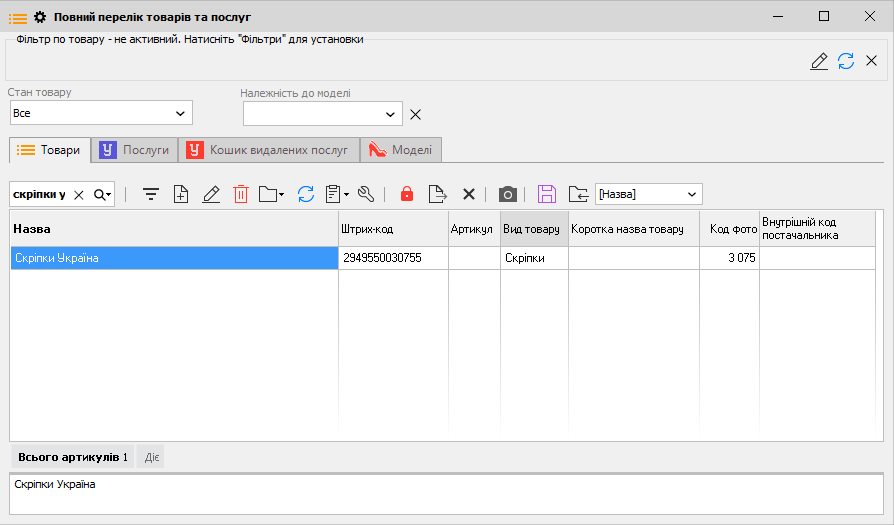Click the filter lines icon in toolbar
Viewport: 894px width, 525px height.
(151, 194)
